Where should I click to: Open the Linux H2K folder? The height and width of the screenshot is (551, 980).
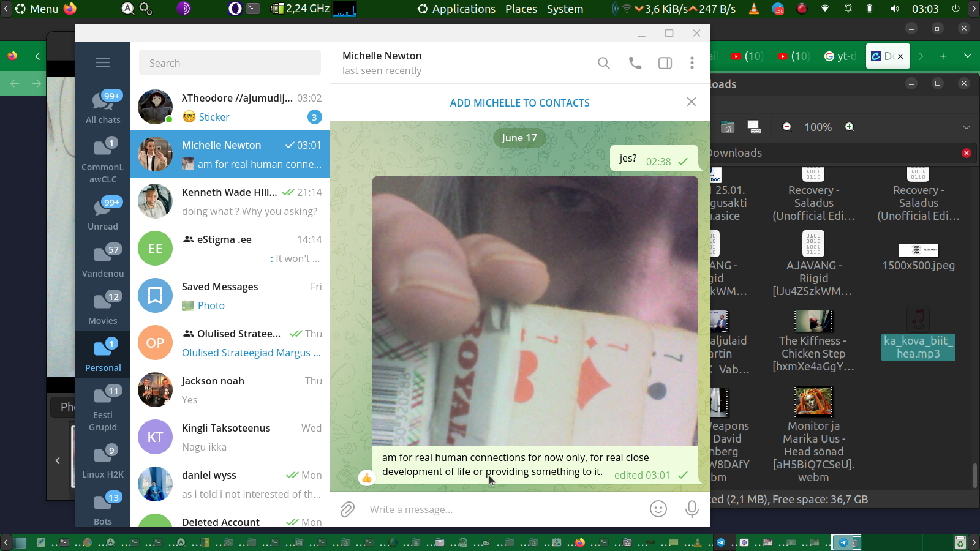[103, 462]
